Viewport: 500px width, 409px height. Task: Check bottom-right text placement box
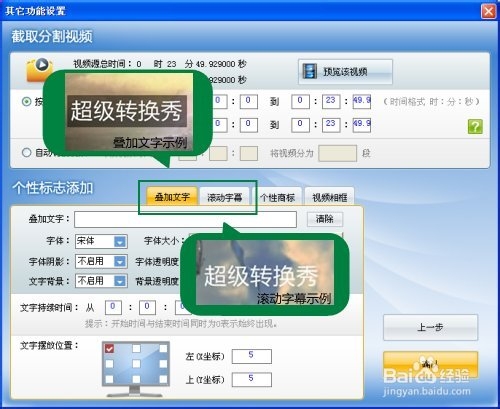click(163, 379)
